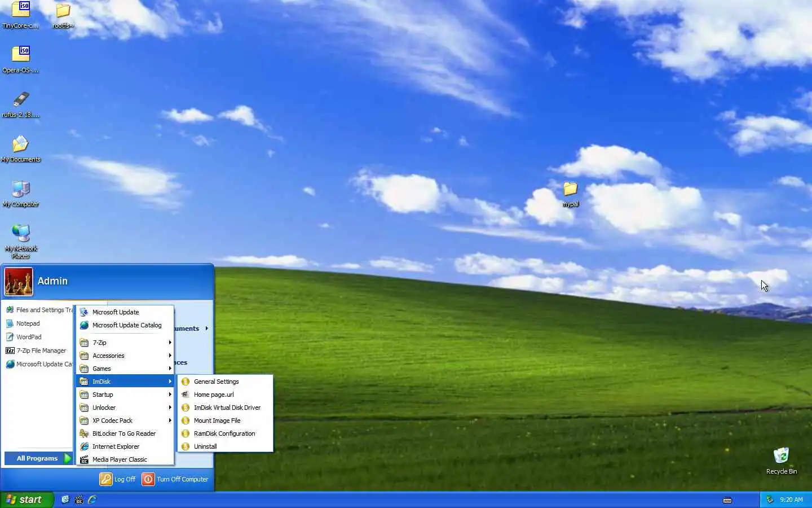Open Media Player Classic from All Programs
The width and height of the screenshot is (812, 508).
point(125,459)
